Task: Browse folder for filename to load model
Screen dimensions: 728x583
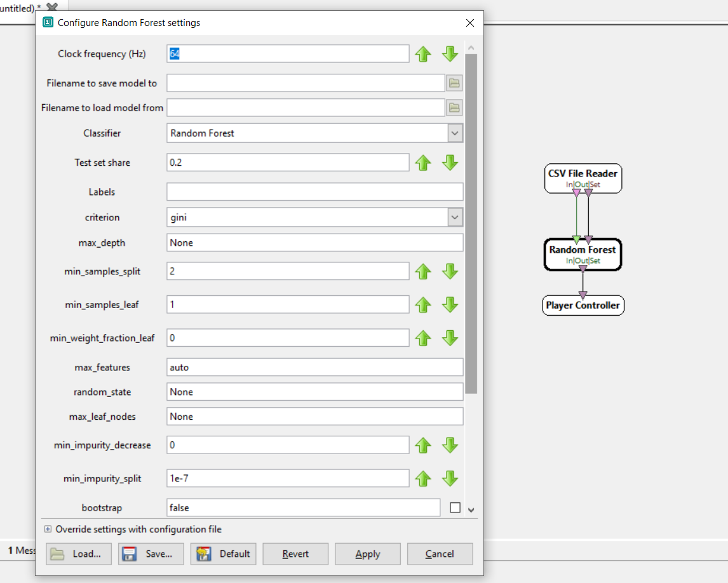Action: pos(454,108)
